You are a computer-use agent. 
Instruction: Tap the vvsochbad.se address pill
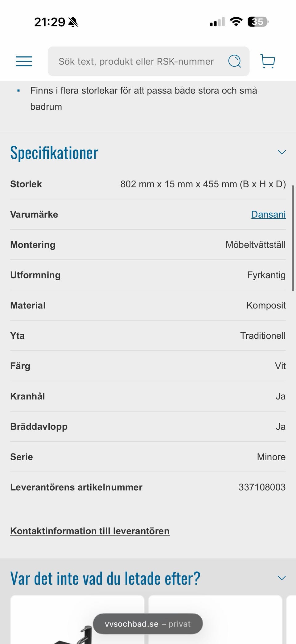coord(148,624)
